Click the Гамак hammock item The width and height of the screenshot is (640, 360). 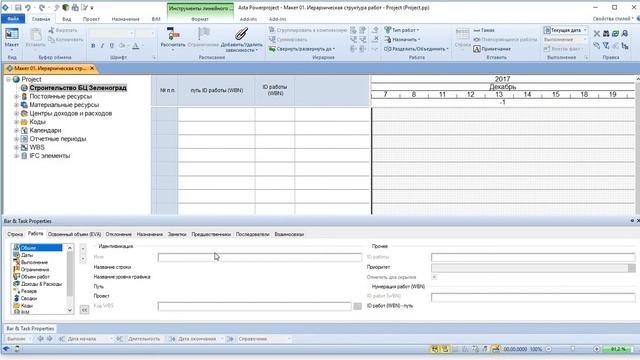coord(484,30)
